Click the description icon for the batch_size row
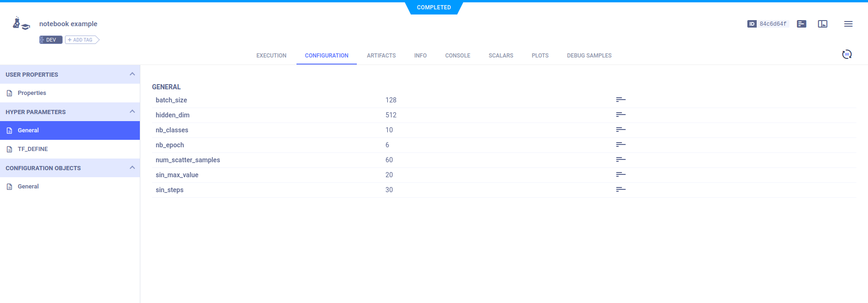 pyautogui.click(x=621, y=100)
